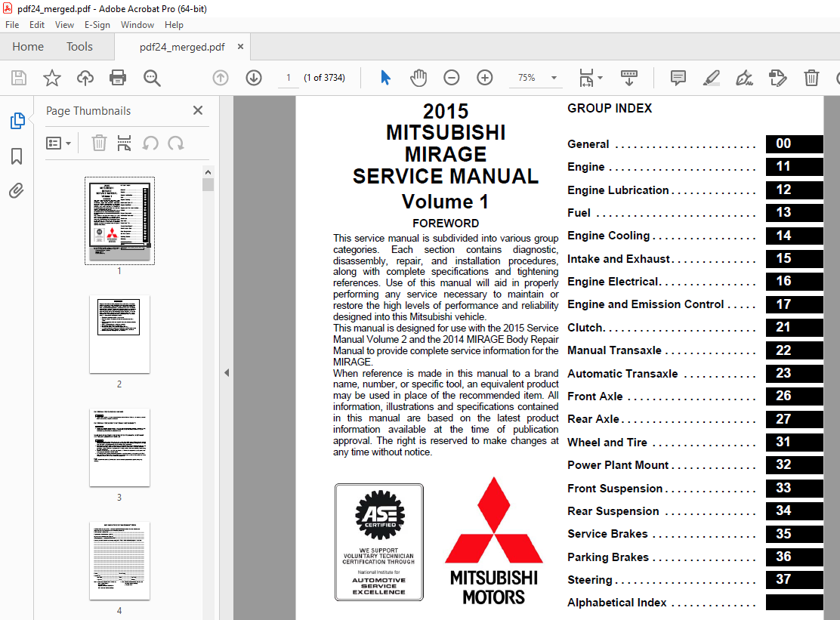Open Page Thumbnails sidebar icon

pos(17,121)
